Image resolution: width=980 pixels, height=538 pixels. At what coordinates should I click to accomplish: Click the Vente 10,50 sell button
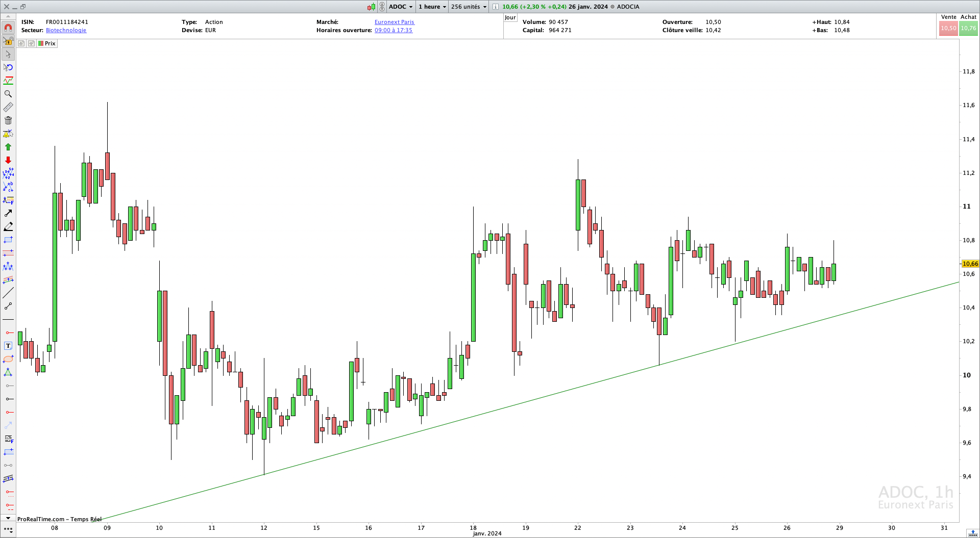click(948, 28)
